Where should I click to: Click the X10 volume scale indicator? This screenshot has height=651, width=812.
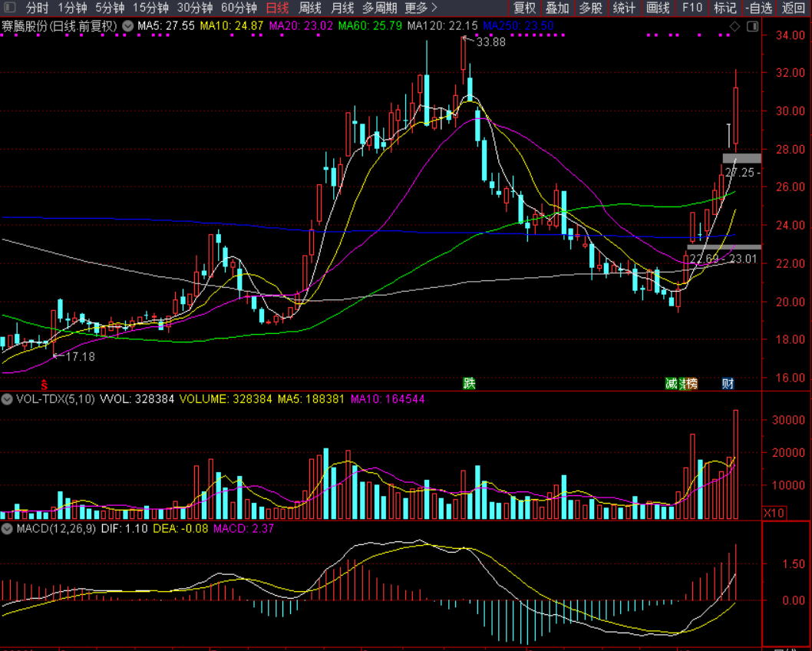coord(774,513)
